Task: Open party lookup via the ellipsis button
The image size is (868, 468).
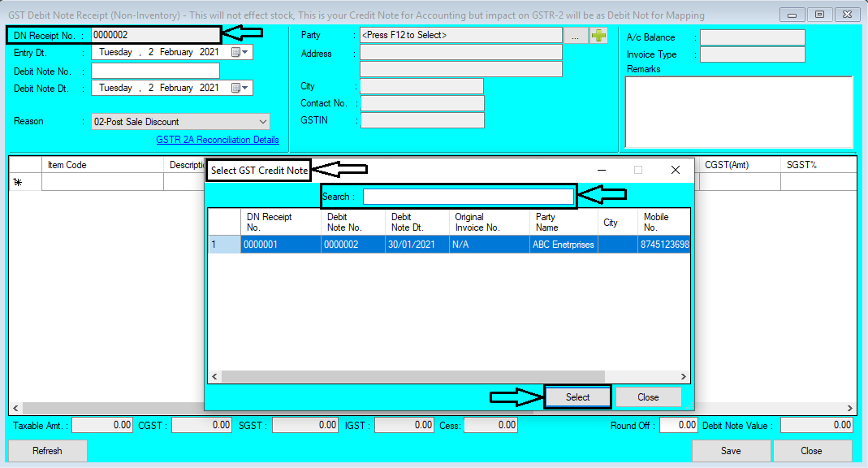Action: pos(577,35)
